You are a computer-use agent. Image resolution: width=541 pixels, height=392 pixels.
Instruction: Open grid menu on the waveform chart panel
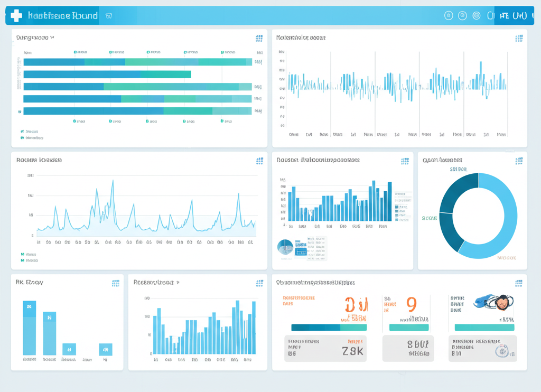pyautogui.click(x=519, y=38)
